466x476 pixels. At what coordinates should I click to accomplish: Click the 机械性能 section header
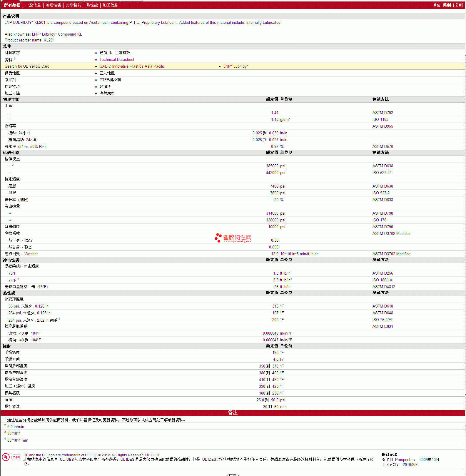11,153
